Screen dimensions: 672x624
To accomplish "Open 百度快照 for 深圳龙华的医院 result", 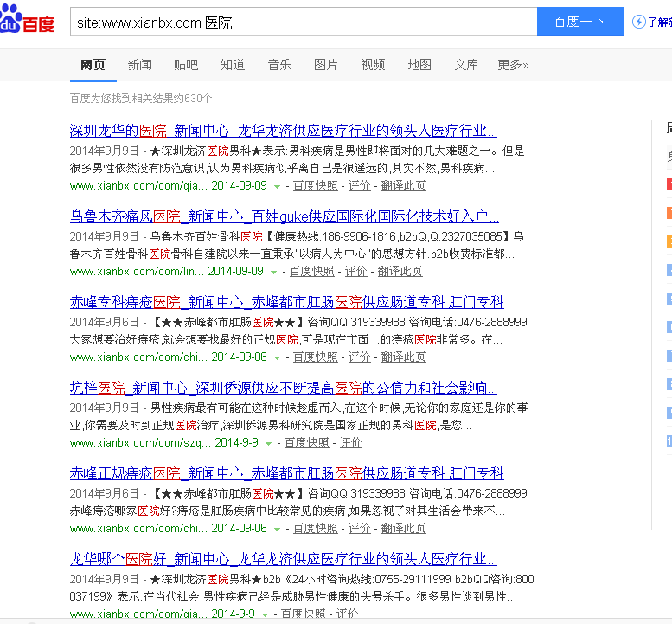I will point(316,186).
